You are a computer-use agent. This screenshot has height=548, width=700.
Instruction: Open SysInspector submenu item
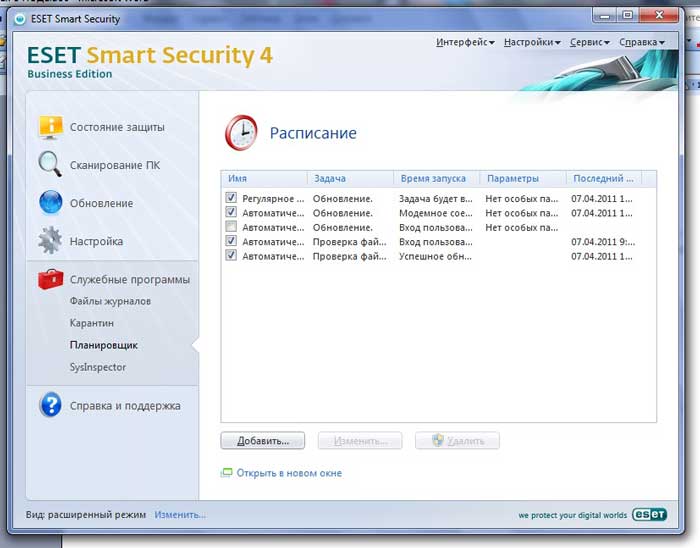[x=97, y=367]
